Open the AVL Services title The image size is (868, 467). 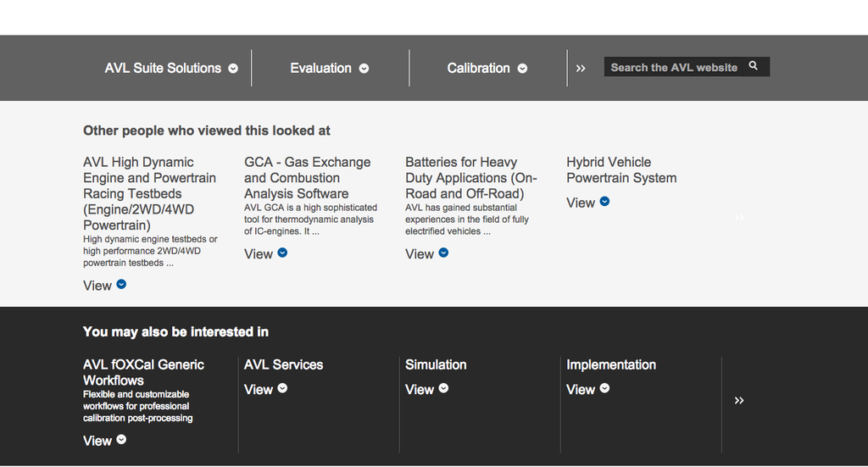pyautogui.click(x=283, y=364)
